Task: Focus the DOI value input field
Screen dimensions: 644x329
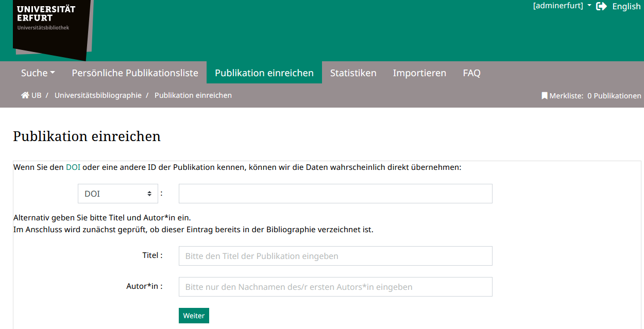Action: [x=335, y=194]
